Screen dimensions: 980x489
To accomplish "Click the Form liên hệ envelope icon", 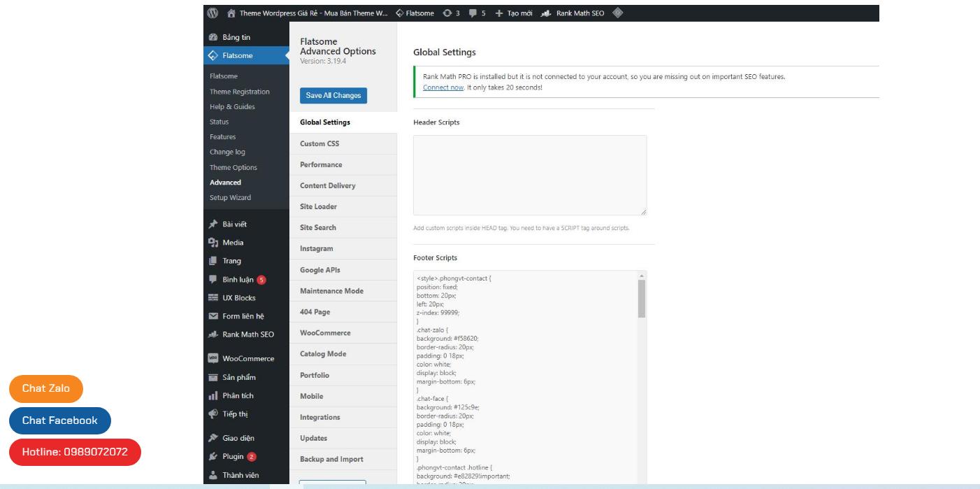I will pyautogui.click(x=215, y=316).
